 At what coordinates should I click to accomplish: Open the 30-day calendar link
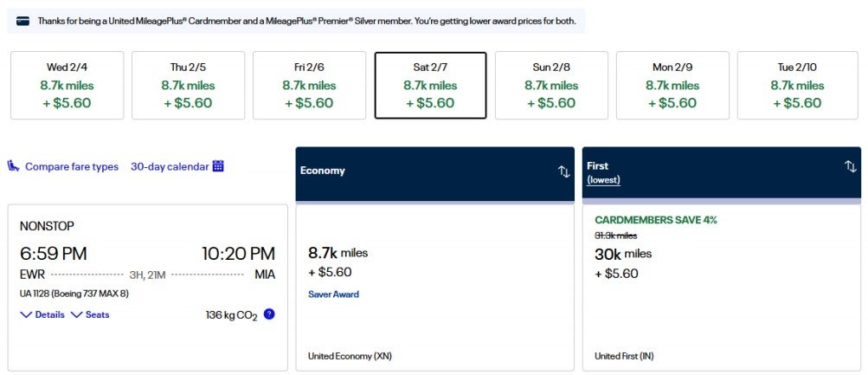point(170,166)
